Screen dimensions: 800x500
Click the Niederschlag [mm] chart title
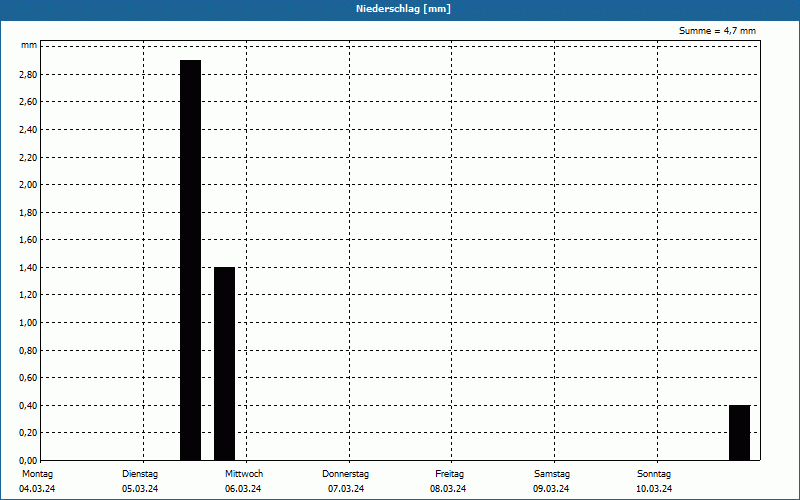pos(403,9)
